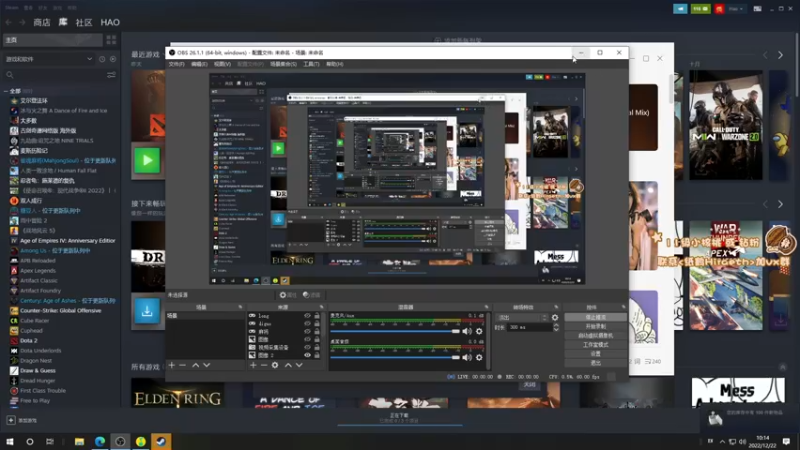Switch to Steam from the taskbar

point(161,441)
